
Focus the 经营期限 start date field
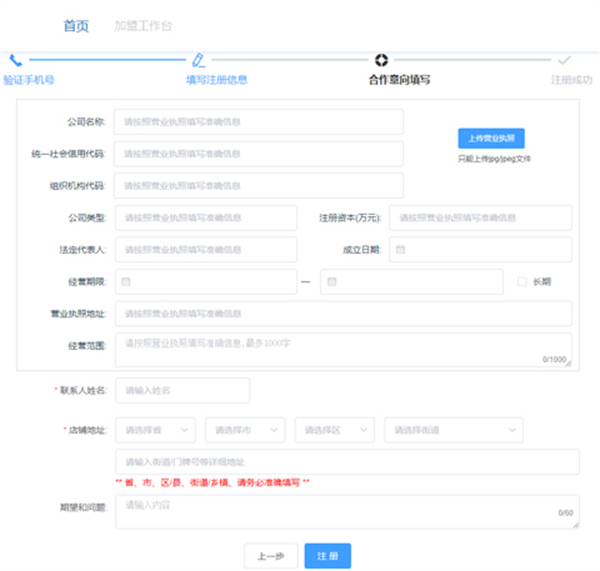[206, 282]
